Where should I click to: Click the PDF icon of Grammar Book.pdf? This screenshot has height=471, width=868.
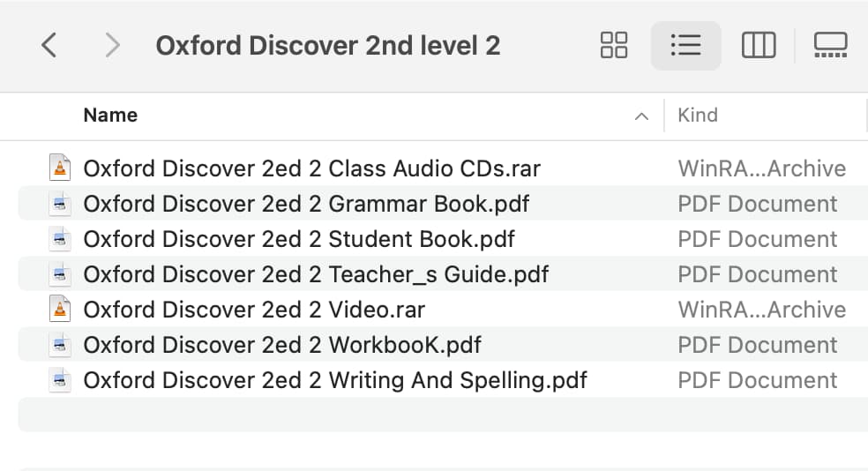coord(60,204)
